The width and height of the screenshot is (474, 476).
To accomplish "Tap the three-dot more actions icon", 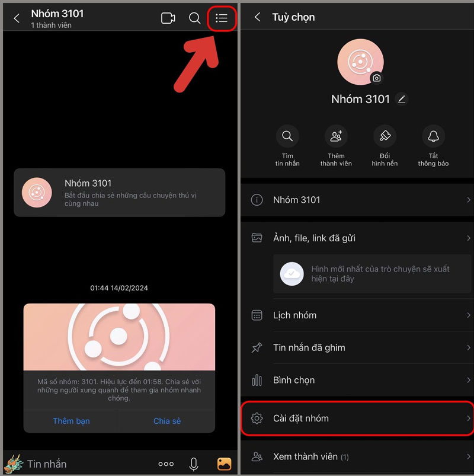I will [166, 464].
